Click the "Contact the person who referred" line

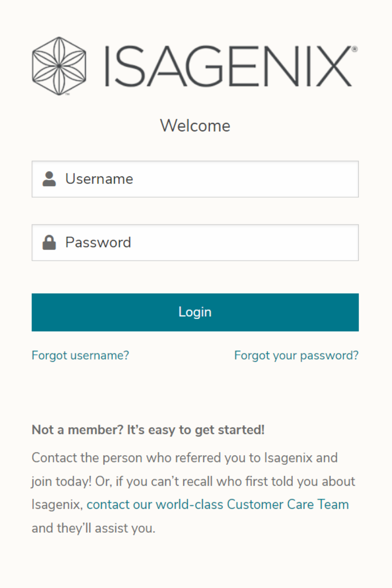(184, 458)
